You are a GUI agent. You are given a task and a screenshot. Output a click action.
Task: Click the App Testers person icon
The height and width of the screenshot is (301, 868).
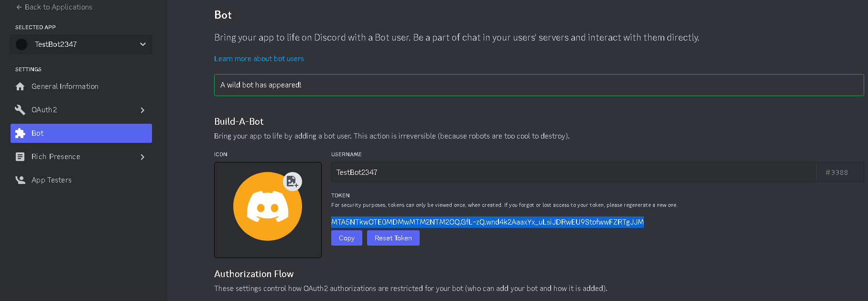(x=20, y=180)
